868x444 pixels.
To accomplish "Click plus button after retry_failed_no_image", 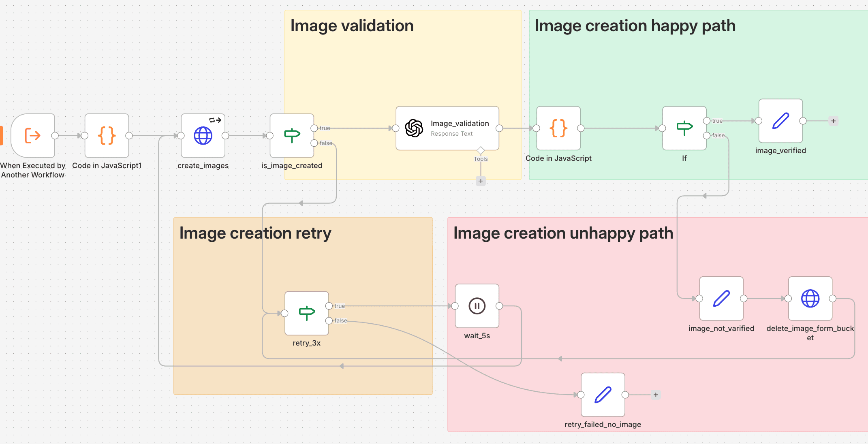I will pyautogui.click(x=656, y=395).
